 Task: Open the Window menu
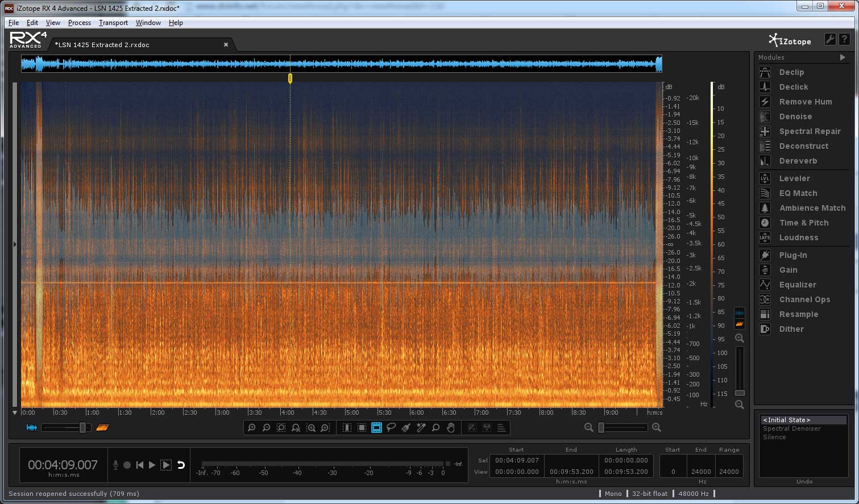148,23
